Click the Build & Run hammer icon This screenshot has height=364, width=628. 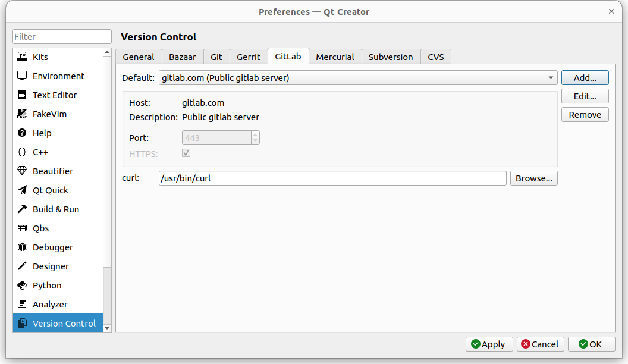pyautogui.click(x=22, y=209)
